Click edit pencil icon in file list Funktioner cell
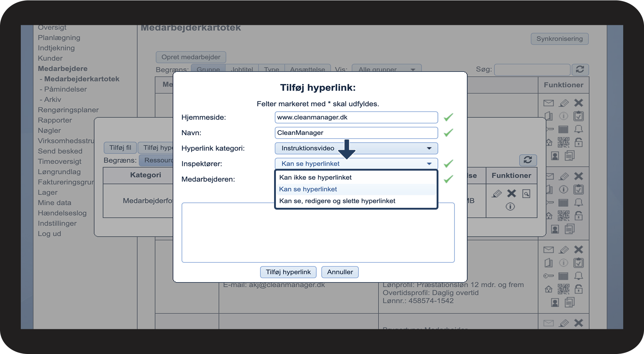Viewport: 644px width, 354px height. click(497, 194)
